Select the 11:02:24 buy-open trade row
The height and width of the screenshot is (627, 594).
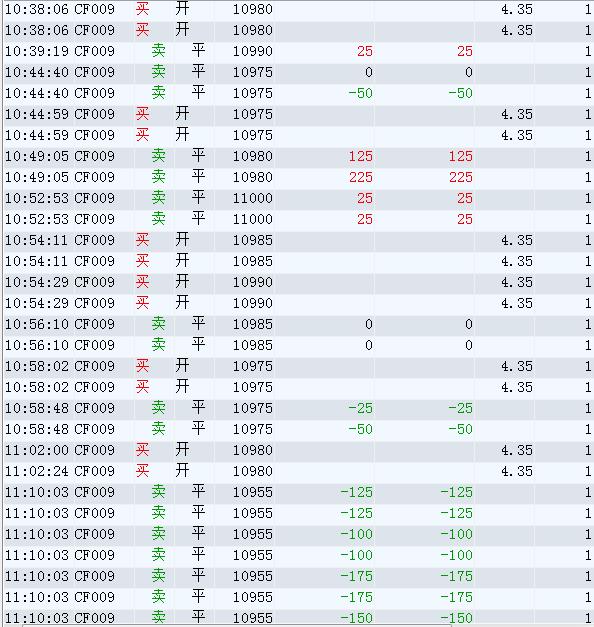pyautogui.click(x=298, y=471)
